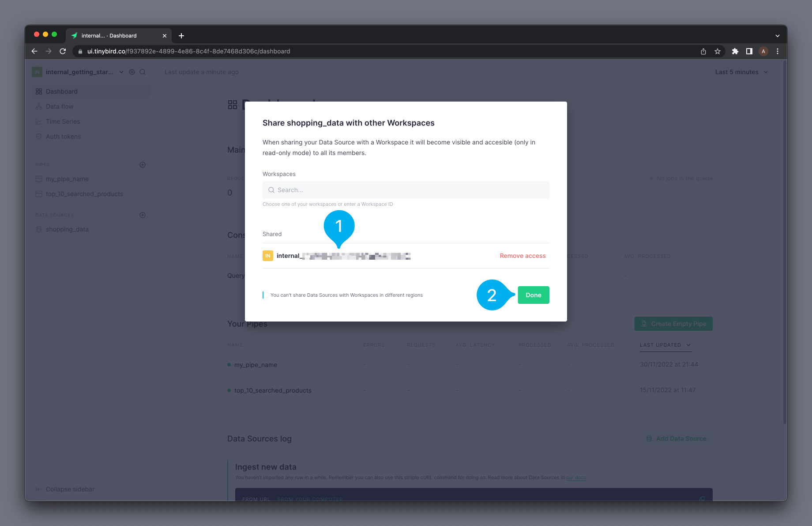The height and width of the screenshot is (526, 812).
Task: Click the search magnifier icon in the Workspaces field
Action: point(271,190)
